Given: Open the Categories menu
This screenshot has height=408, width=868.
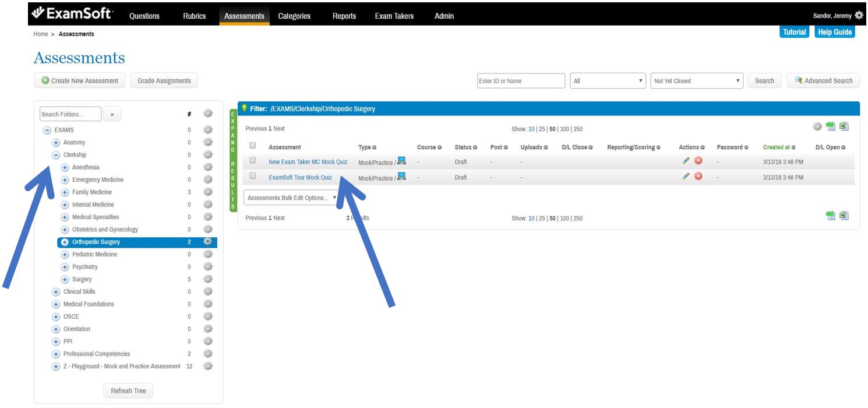Looking at the screenshot, I should [294, 16].
